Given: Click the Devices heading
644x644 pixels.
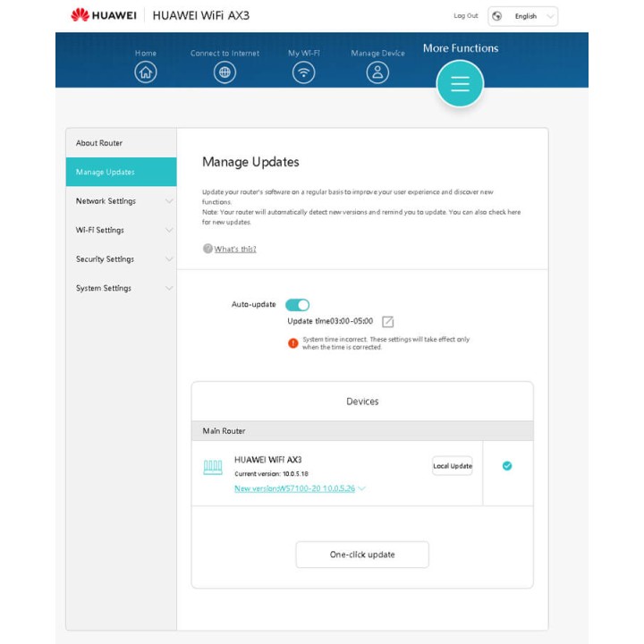Looking at the screenshot, I should click(362, 402).
